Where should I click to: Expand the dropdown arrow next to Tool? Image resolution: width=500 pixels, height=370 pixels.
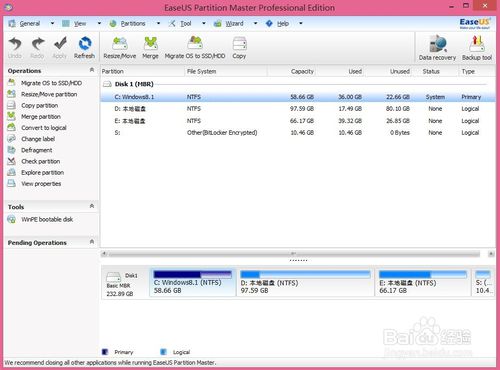click(x=204, y=23)
